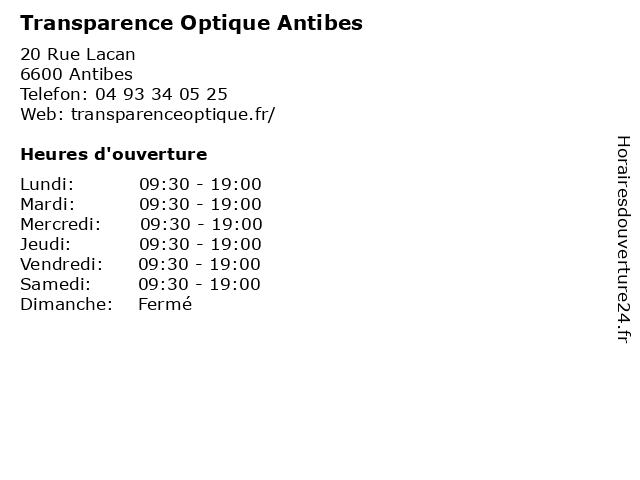Select Mardi opening hours text
This screenshot has width=640, height=480.
200,204
